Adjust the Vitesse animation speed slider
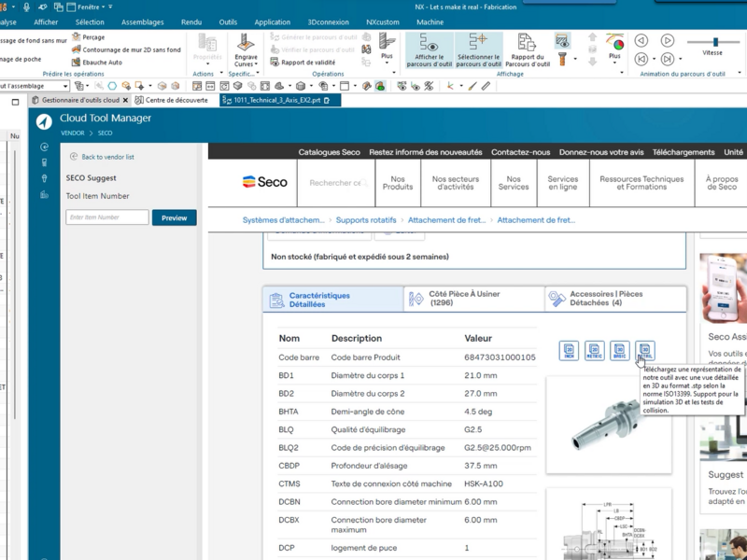The image size is (747, 560). pyautogui.click(x=715, y=42)
